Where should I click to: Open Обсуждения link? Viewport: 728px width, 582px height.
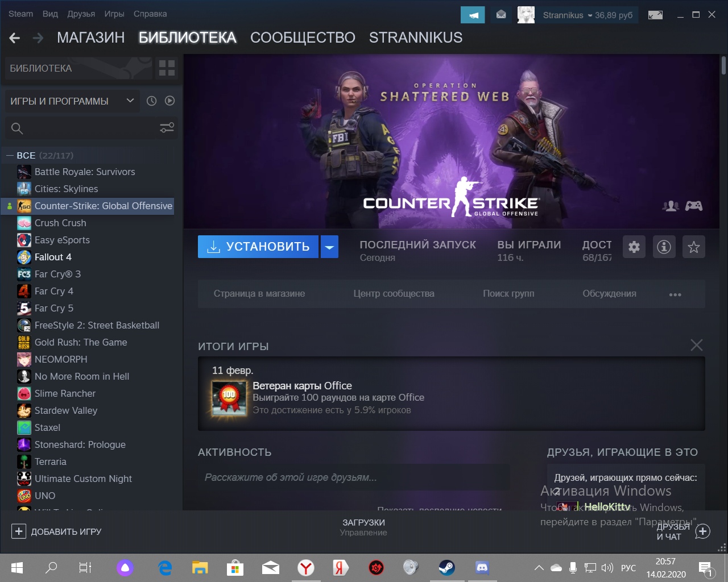point(609,294)
